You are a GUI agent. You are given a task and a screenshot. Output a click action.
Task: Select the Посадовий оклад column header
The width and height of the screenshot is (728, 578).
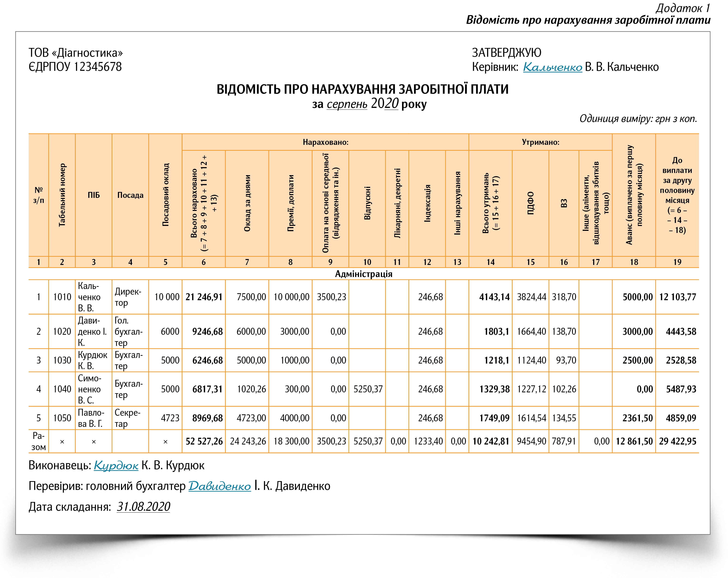point(166,195)
